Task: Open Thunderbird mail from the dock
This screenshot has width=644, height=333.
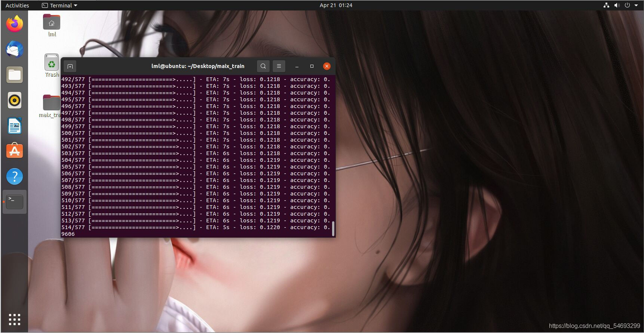Action: [x=15, y=49]
